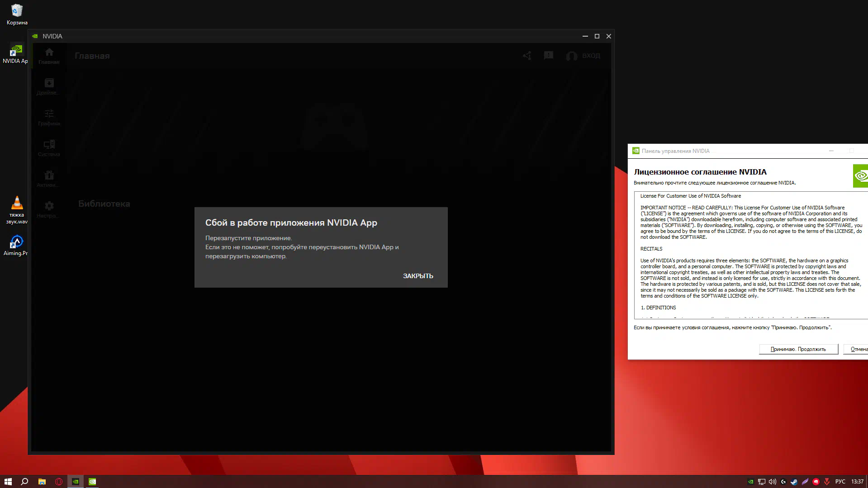Image resolution: width=868 pixels, height=488 pixels.
Task: Open Opera browser from the taskbar
Action: pyautogui.click(x=59, y=482)
